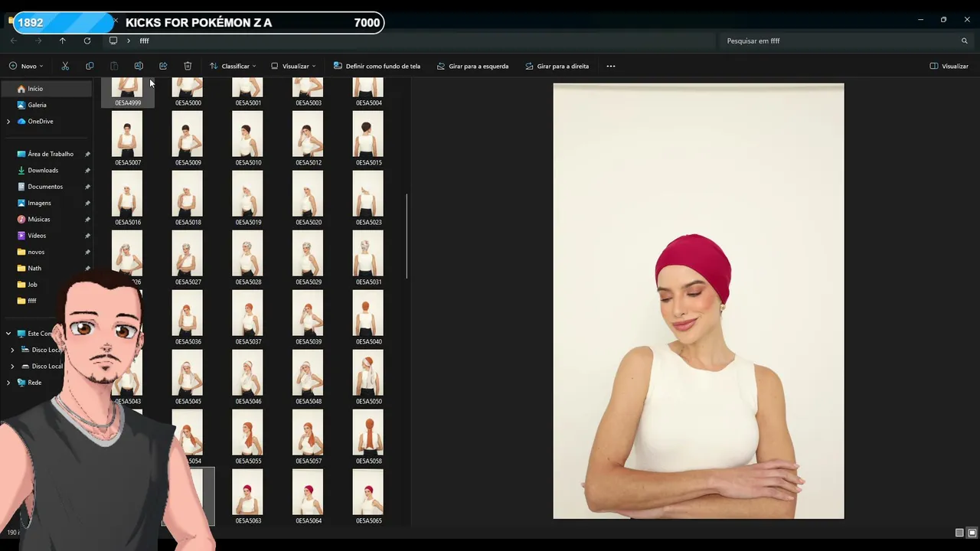Screen dimensions: 980x551
Task: Select image 0E5A5010
Action: [x=248, y=139]
